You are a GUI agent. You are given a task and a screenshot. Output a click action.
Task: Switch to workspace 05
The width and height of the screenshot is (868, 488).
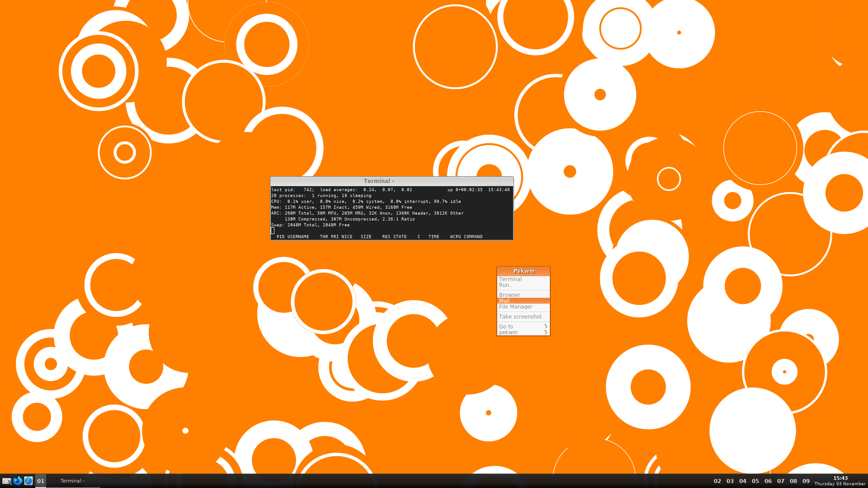tap(755, 481)
